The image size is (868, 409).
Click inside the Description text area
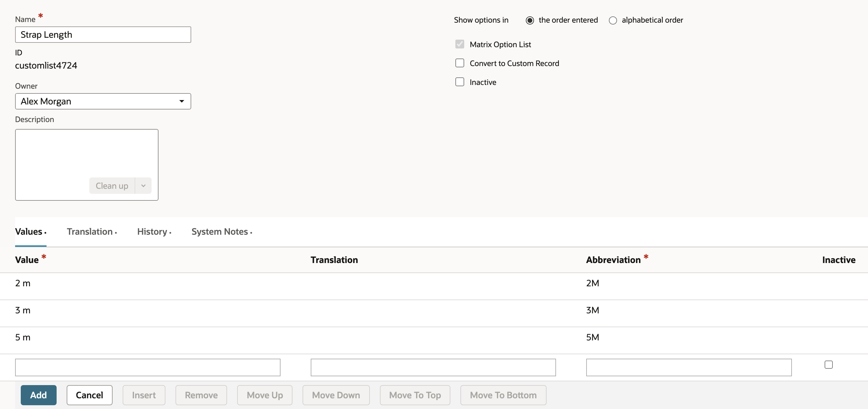86,165
